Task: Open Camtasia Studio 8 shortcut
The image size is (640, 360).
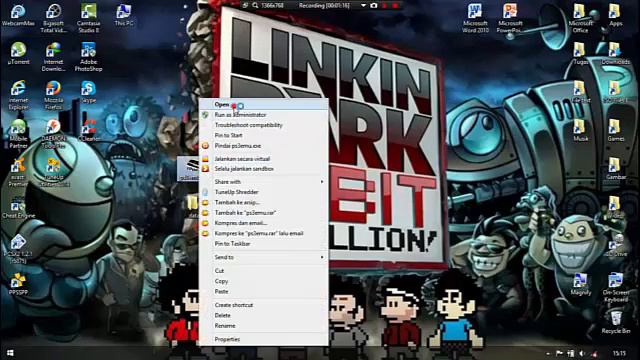Action: click(x=89, y=18)
